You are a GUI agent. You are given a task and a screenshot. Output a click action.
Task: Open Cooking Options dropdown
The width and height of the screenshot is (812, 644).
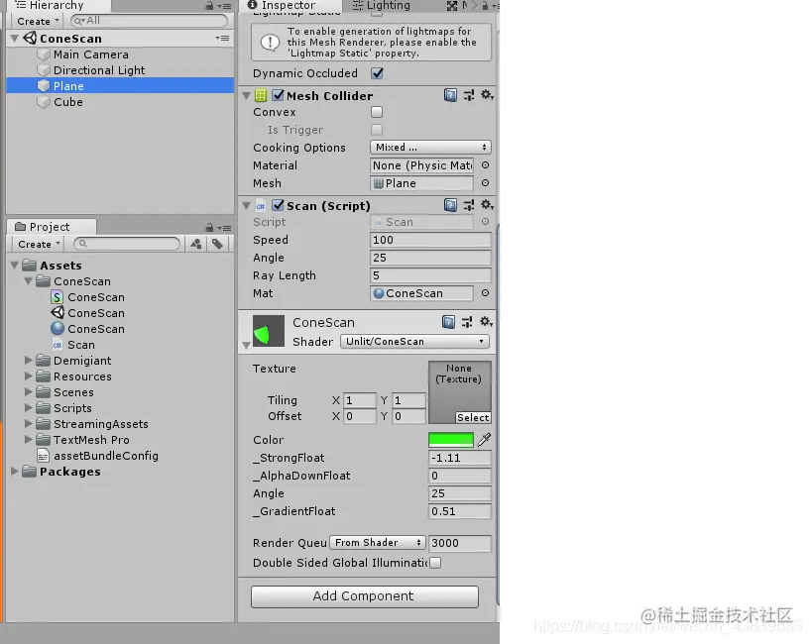click(430, 147)
